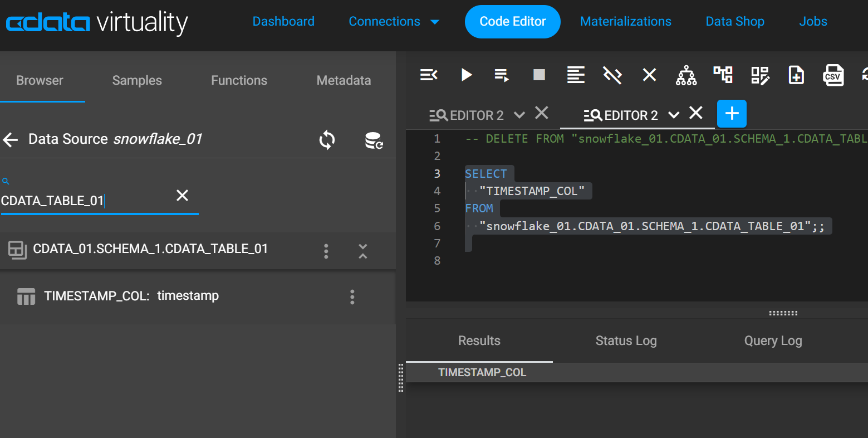
Task: Switch to the Query Log tab
Action: (773, 341)
